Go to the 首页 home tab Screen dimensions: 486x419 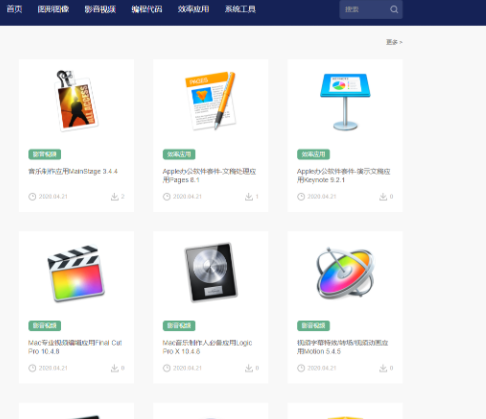[14, 9]
